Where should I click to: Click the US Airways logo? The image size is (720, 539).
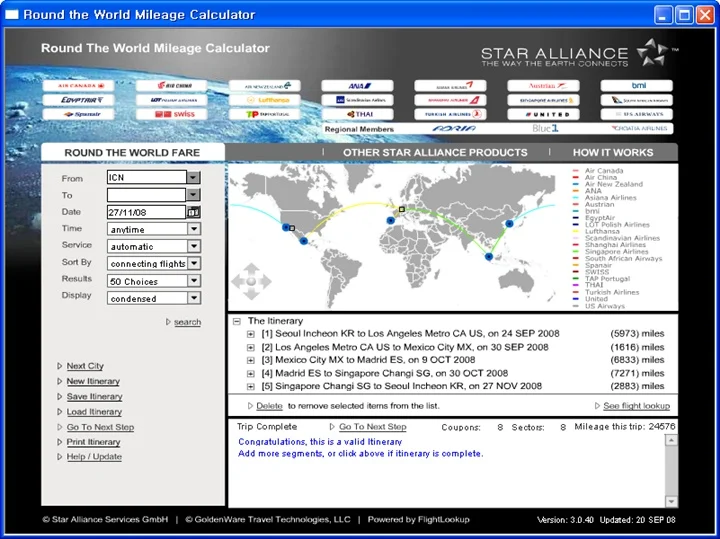637,114
